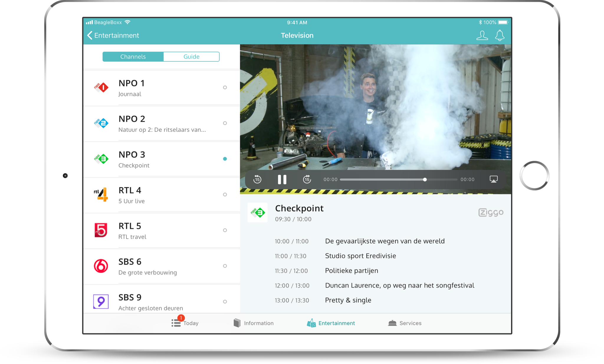Open the Today tab
Screen dimensions: 604x364
(x=185, y=323)
